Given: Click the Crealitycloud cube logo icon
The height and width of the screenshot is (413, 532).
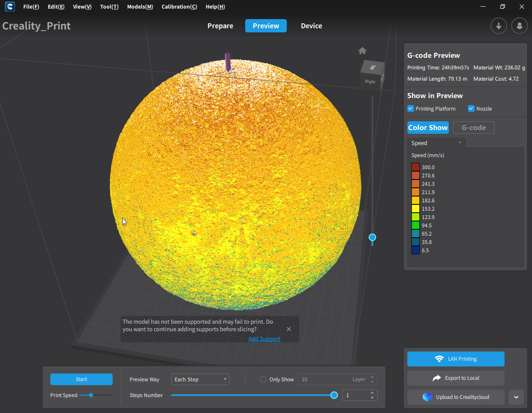Looking at the screenshot, I should tap(427, 397).
